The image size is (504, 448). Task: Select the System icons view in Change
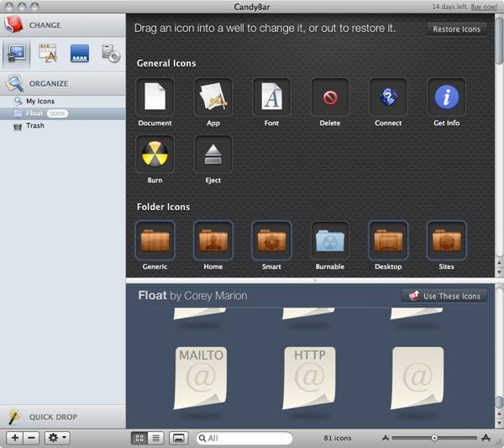coord(17,54)
